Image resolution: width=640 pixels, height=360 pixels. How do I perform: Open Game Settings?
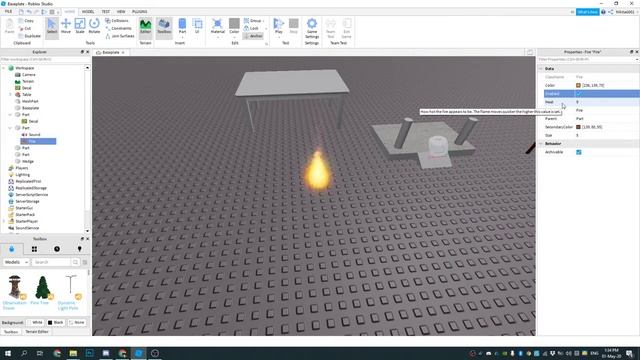pyautogui.click(x=312, y=27)
